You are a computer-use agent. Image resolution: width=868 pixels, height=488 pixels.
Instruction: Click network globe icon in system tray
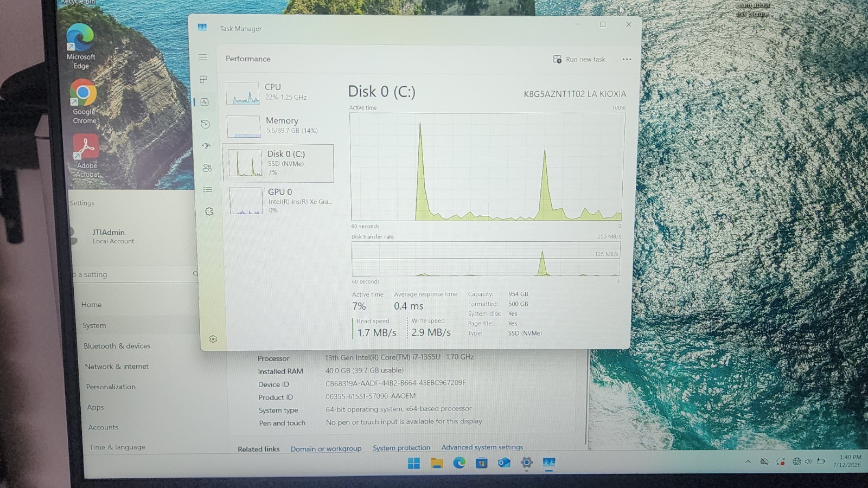click(796, 461)
